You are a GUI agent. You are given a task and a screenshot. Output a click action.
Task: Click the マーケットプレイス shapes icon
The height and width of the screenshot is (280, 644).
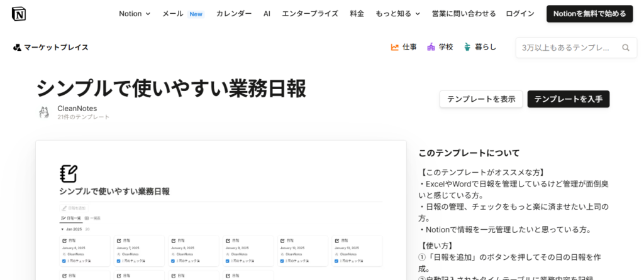coord(17,47)
